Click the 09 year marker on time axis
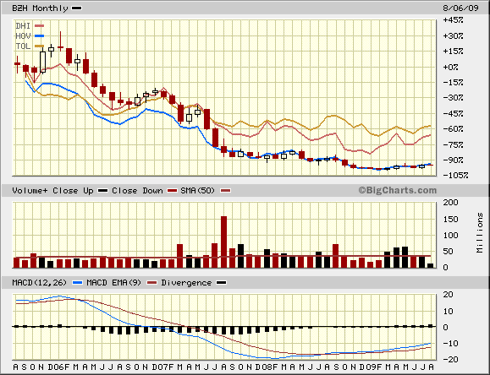 pos(370,367)
